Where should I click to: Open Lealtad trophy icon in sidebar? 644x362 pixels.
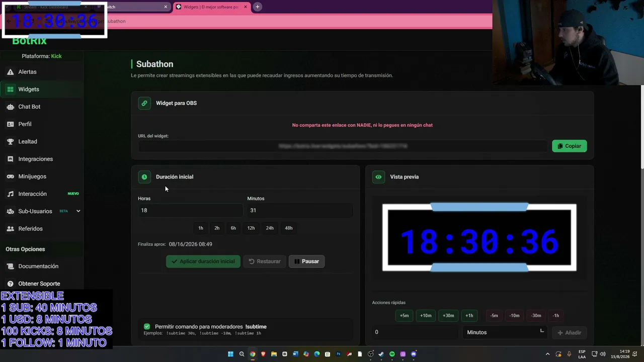pos(10,142)
